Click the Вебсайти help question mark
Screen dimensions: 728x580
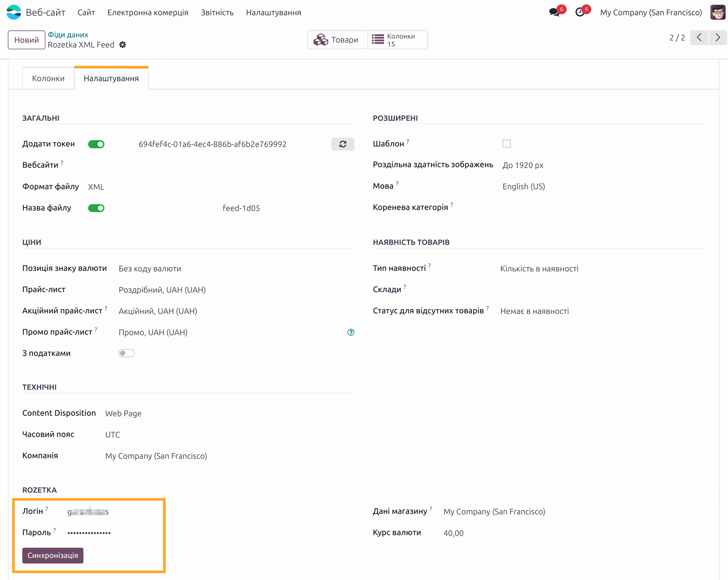(62, 162)
